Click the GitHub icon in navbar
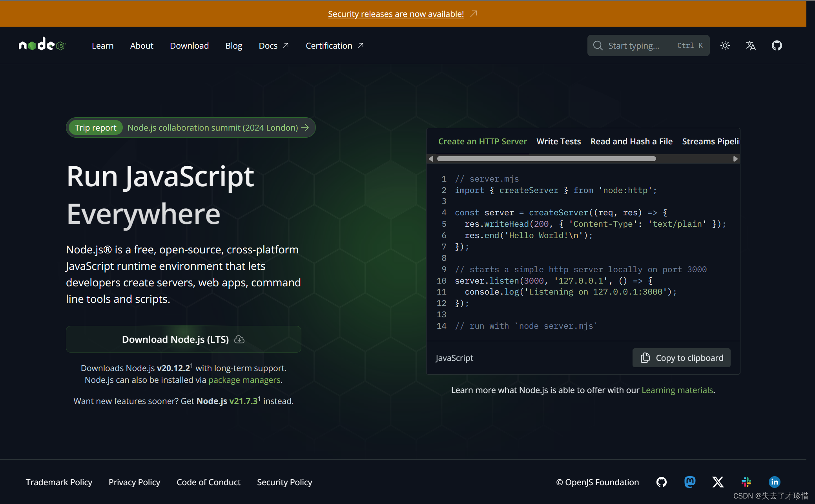The image size is (815, 504). [777, 45]
